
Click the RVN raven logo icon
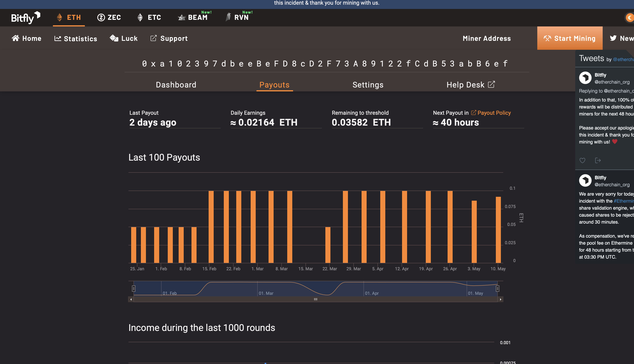(x=228, y=17)
